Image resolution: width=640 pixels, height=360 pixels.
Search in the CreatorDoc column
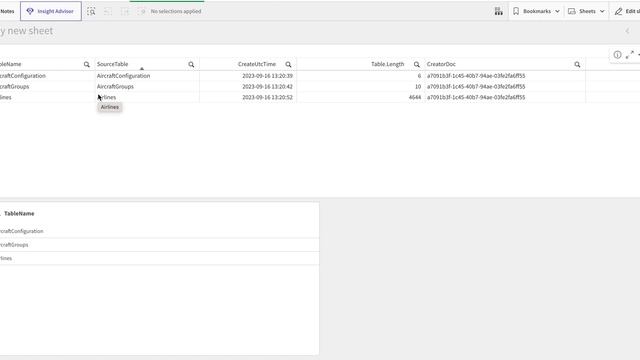pyautogui.click(x=577, y=64)
